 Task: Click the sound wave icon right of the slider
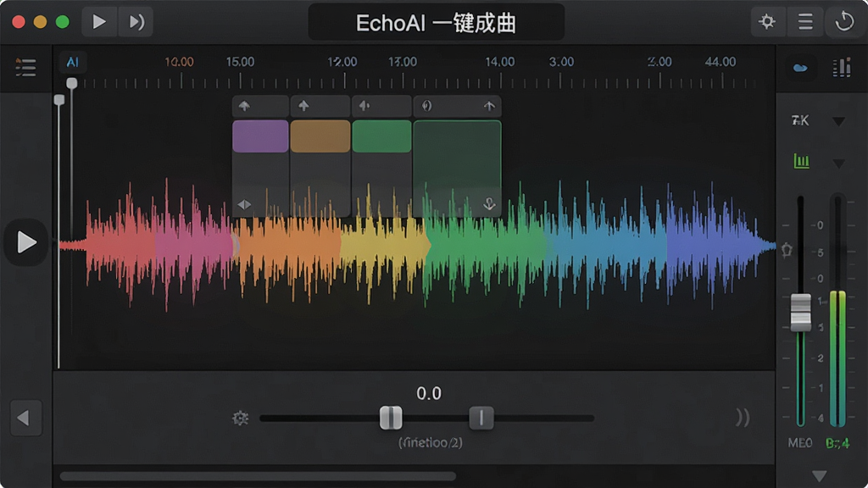(x=743, y=418)
